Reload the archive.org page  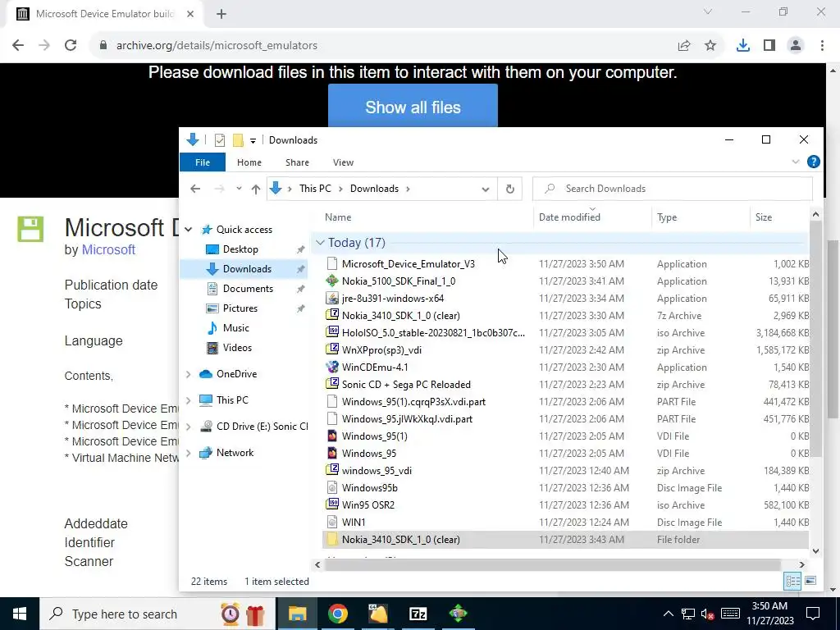71,46
